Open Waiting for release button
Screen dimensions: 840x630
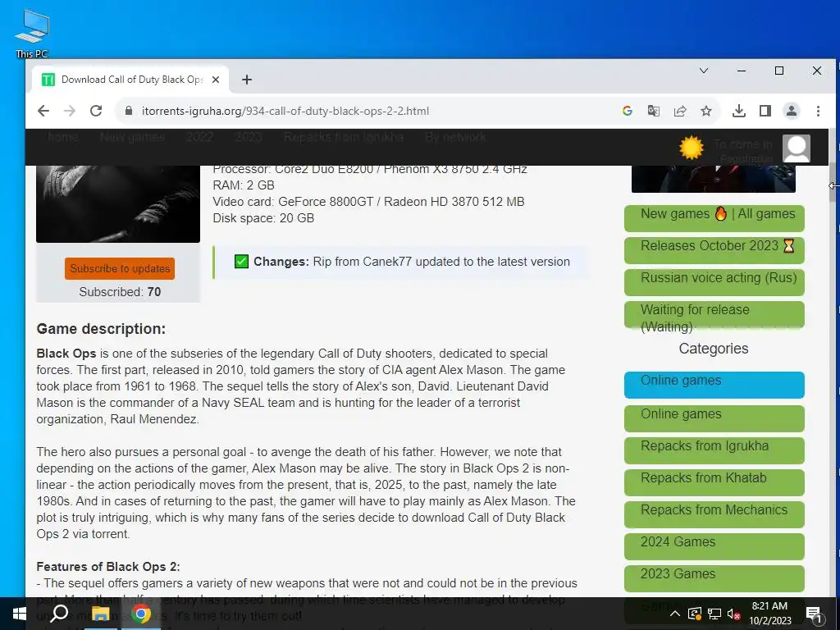pos(714,314)
